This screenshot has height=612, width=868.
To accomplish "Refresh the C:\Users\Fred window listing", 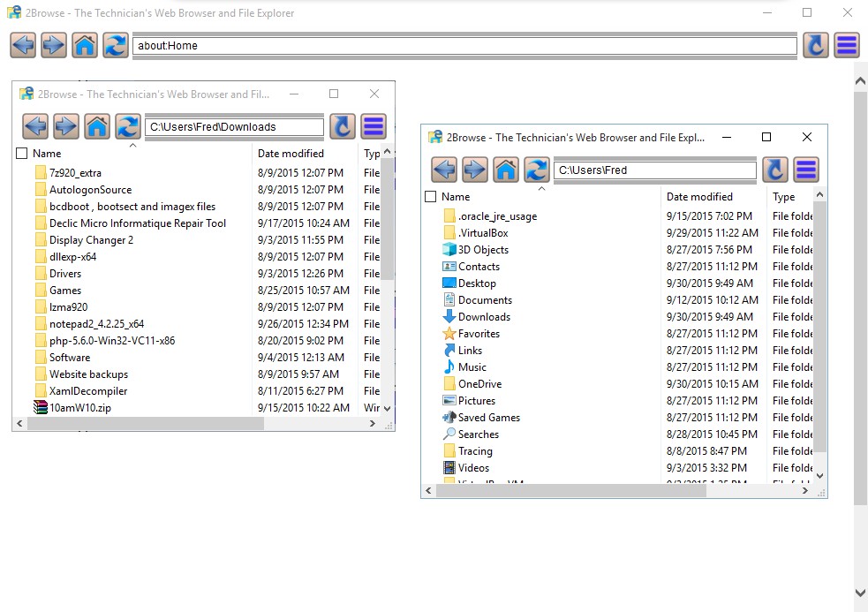I will coord(538,170).
